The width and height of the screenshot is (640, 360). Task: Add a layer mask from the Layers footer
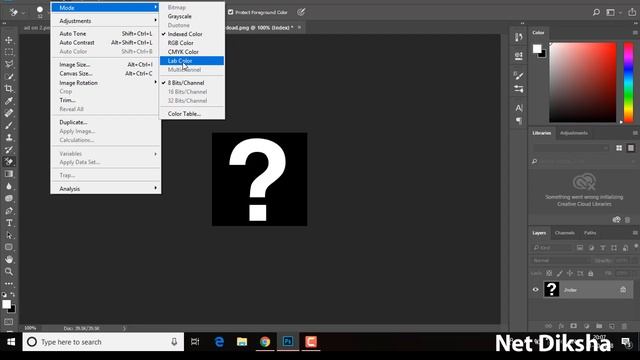[x=573, y=326]
